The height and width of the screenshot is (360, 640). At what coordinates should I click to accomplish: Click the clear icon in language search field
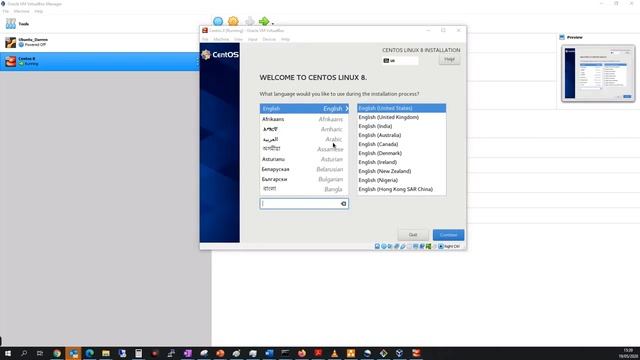click(343, 204)
